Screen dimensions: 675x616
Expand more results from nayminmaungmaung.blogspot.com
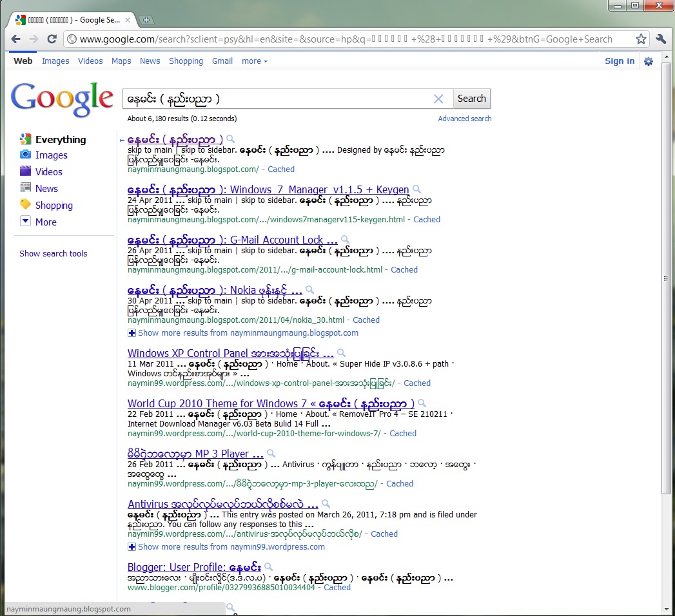pos(243,333)
